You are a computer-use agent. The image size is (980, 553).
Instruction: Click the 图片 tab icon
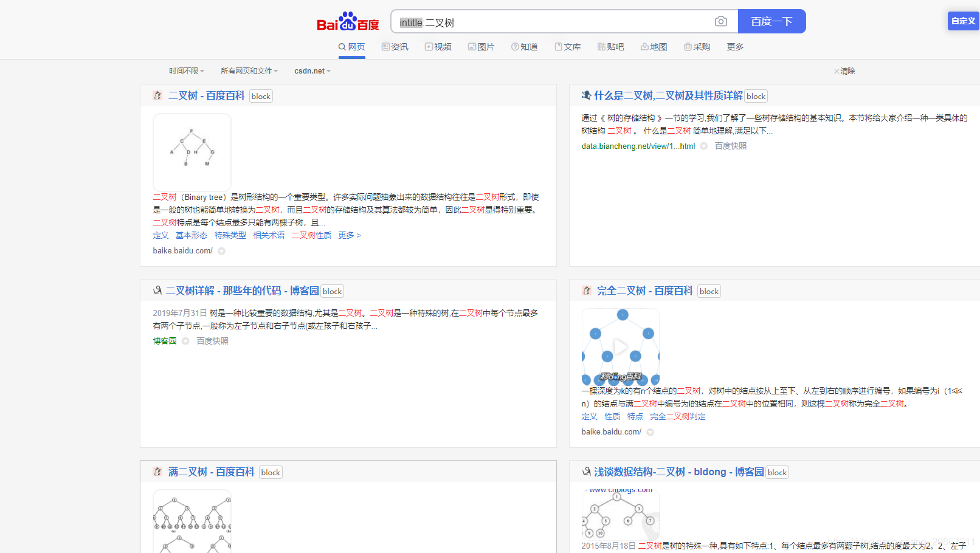click(472, 47)
